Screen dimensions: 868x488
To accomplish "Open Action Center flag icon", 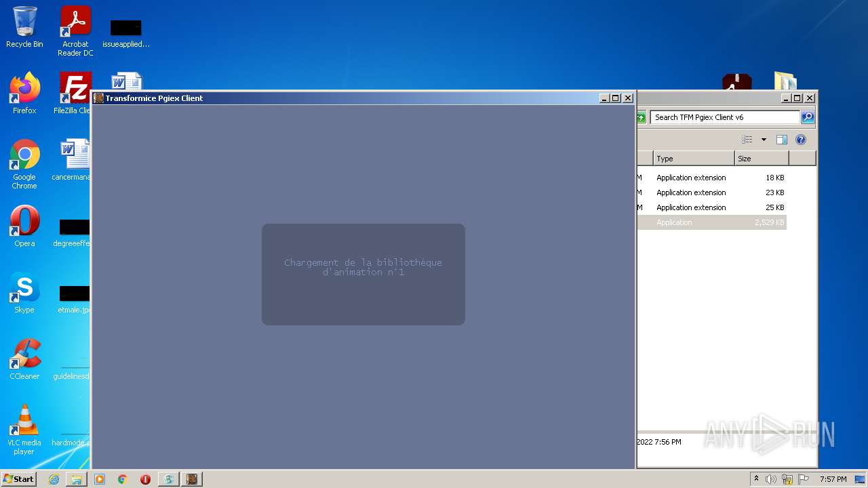I will click(804, 479).
